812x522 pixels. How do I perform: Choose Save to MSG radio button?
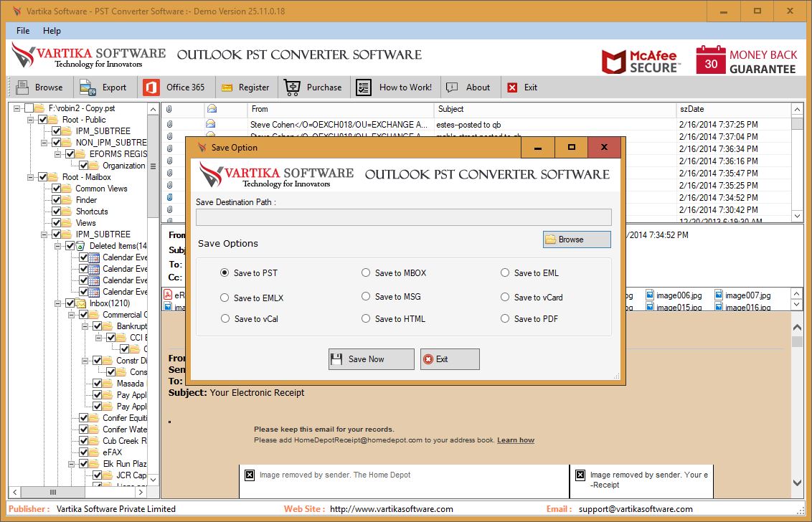[366, 297]
